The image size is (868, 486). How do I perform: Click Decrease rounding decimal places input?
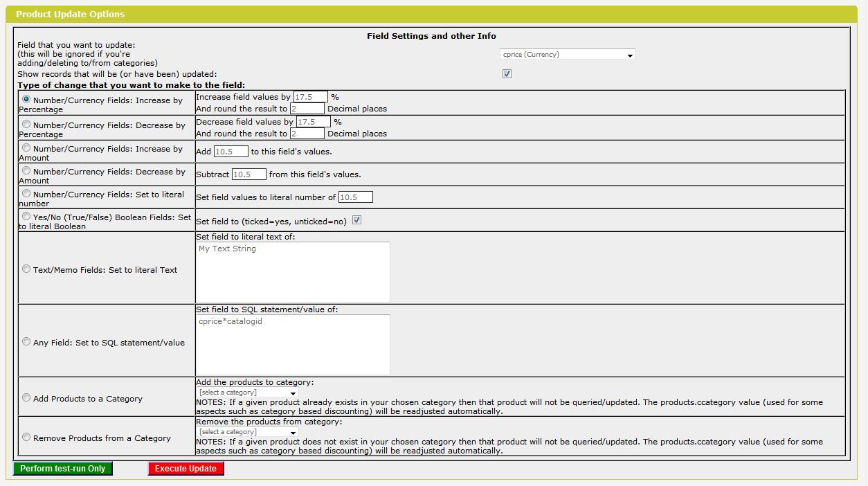(307, 133)
